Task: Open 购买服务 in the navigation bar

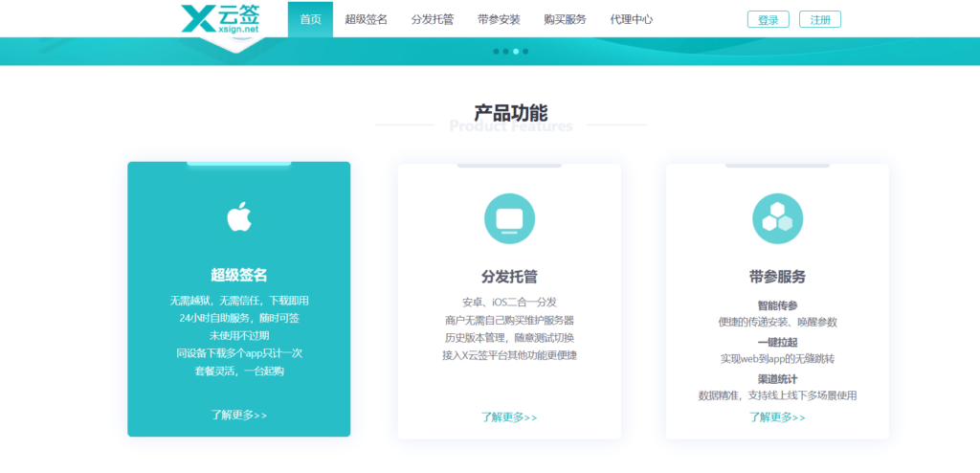Action: pyautogui.click(x=565, y=19)
